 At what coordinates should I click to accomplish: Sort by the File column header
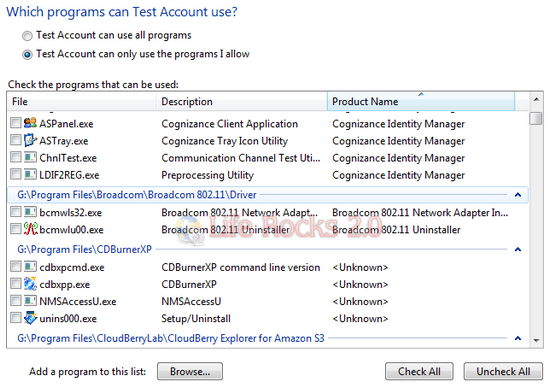point(82,102)
